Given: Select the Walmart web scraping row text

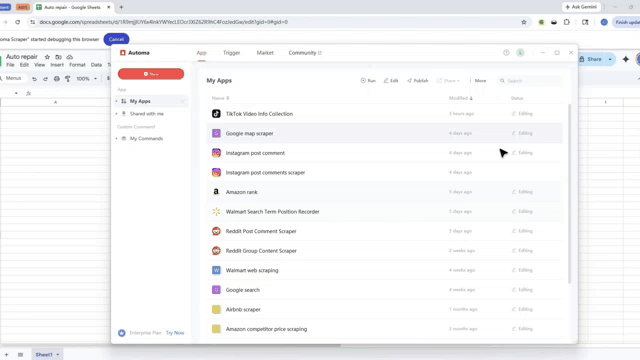Looking at the screenshot, I should [x=252, y=270].
